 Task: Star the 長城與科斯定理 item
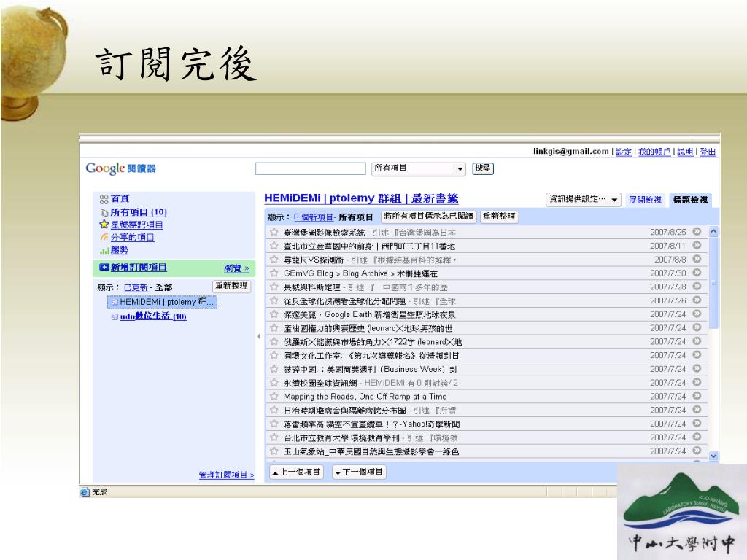click(274, 287)
